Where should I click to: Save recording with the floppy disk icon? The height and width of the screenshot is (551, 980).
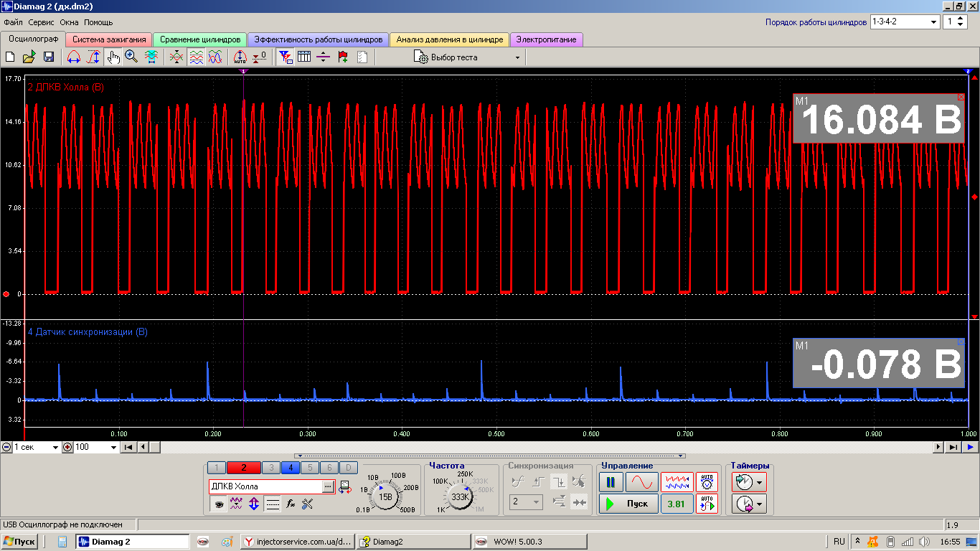pyautogui.click(x=49, y=57)
